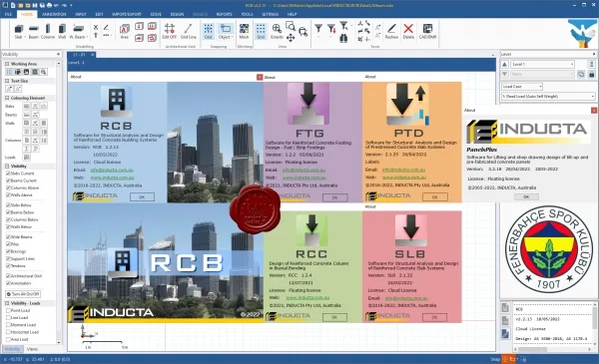Open the Slab tool dropdown arrow
599x364 pixels.
(25, 37)
